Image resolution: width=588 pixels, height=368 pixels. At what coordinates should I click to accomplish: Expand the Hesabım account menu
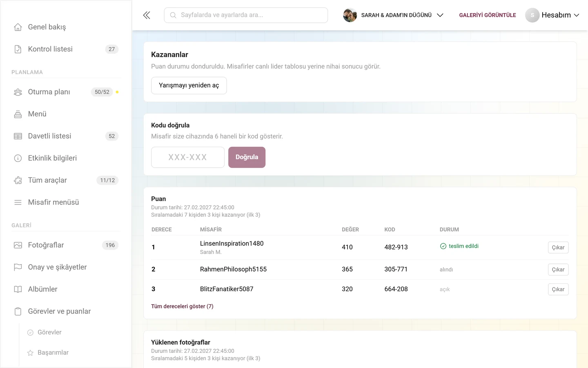552,15
